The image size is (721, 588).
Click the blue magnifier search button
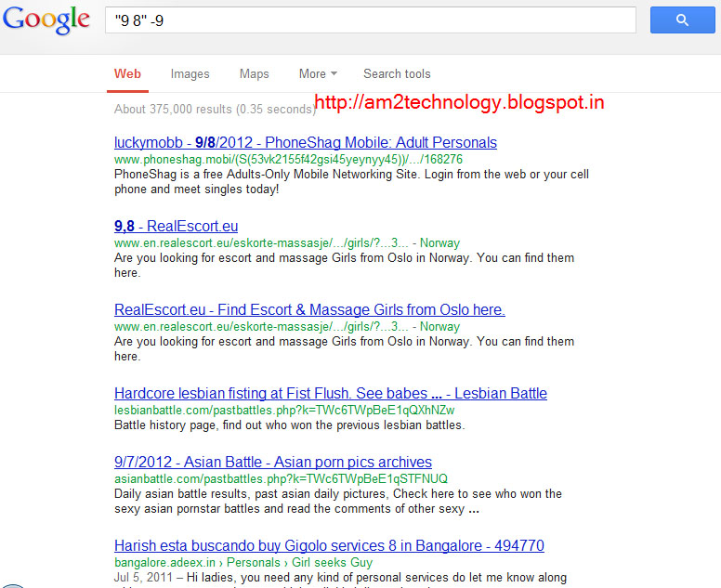pos(682,20)
